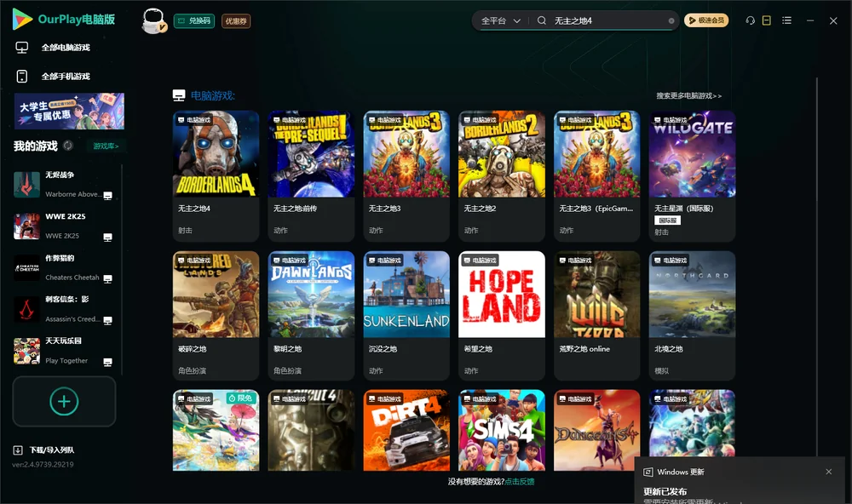852x504 pixels.
Task: Open the 无主之地:前传 Pre-Sequel card
Action: [311, 176]
